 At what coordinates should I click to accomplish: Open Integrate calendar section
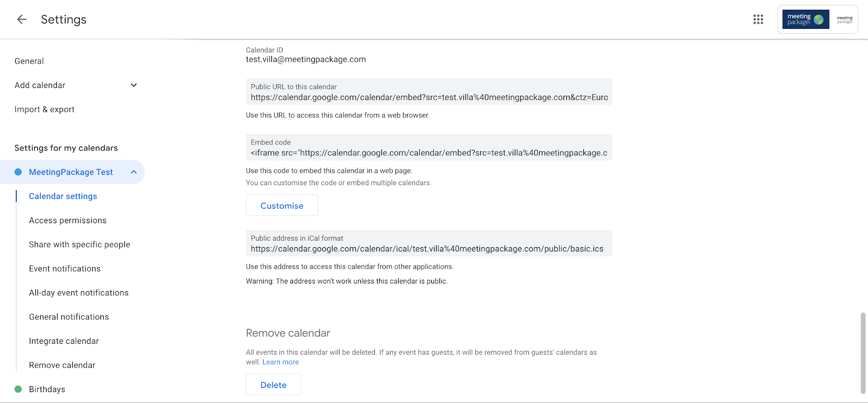pos(64,341)
